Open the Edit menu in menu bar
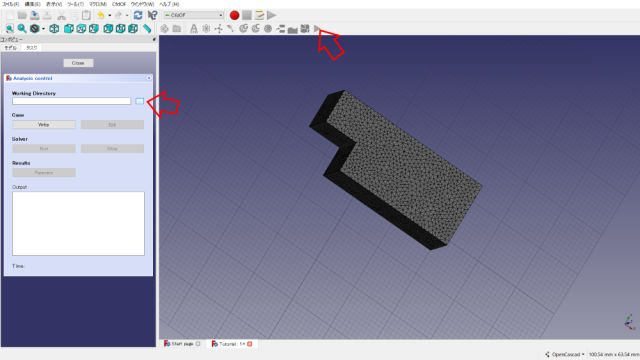This screenshot has width=640, height=360. coord(32,4)
